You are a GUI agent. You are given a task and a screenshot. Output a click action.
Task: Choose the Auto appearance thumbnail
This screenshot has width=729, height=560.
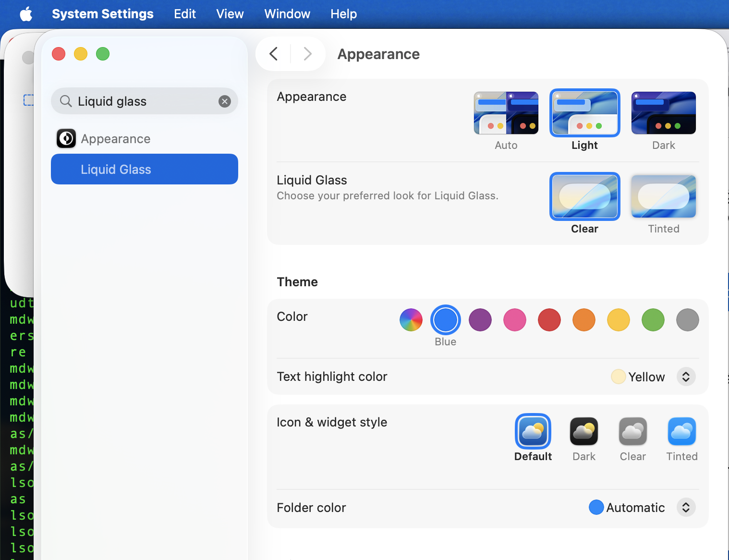tap(506, 113)
